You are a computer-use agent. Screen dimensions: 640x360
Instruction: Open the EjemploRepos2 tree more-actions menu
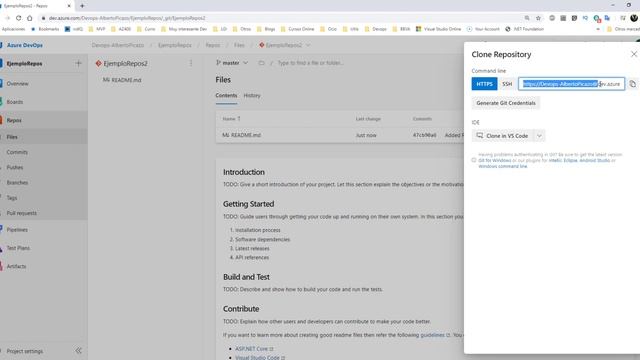pyautogui.click(x=191, y=63)
